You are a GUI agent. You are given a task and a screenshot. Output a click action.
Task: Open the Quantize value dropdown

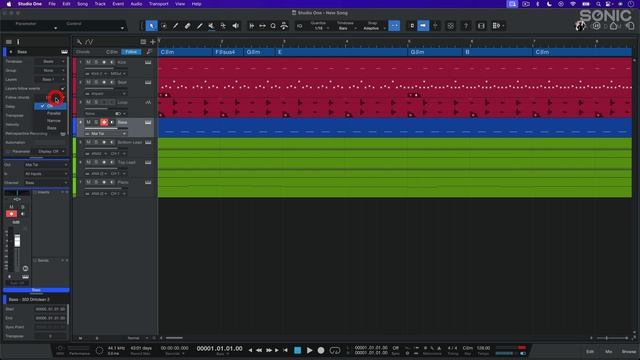point(321,28)
